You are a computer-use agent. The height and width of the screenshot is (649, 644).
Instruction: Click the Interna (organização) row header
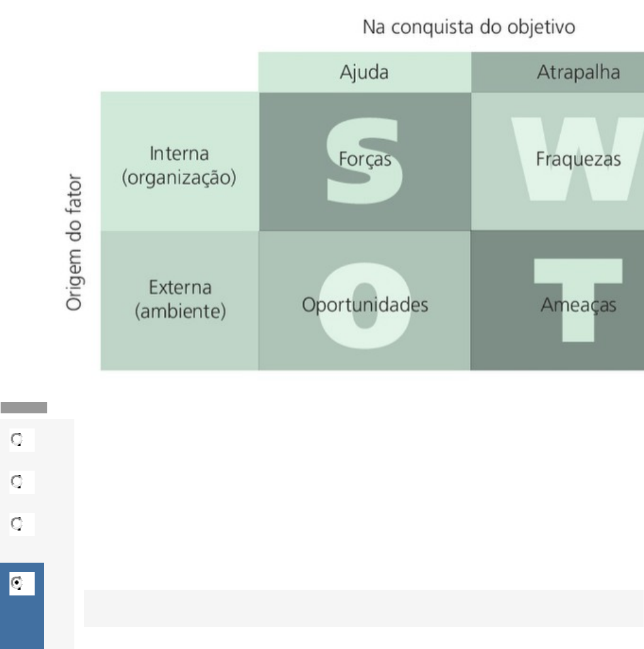pos(180,166)
